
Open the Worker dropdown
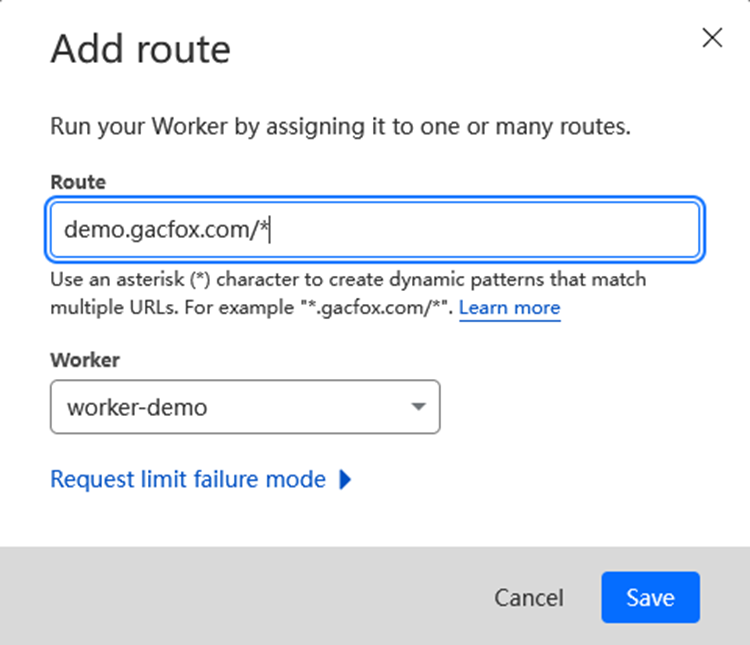(244, 407)
